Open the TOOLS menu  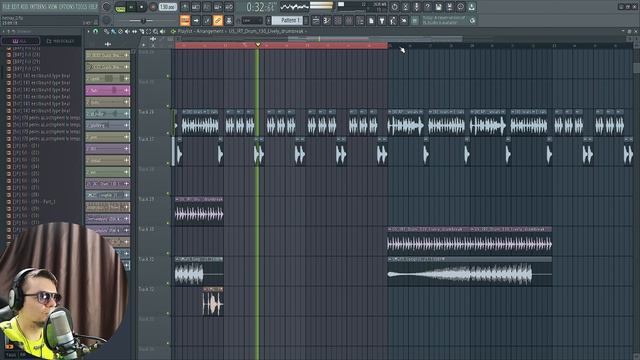pos(81,7)
